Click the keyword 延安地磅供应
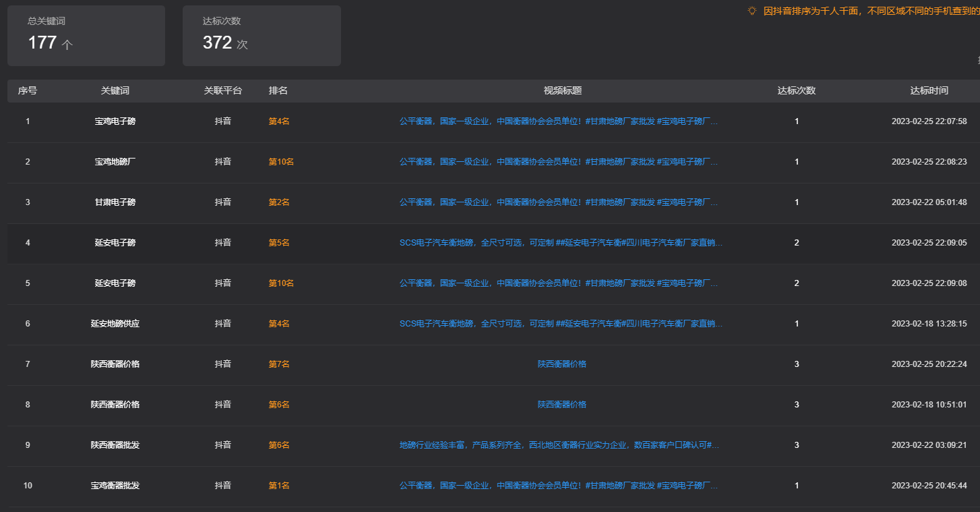The width and height of the screenshot is (980, 512). tap(115, 324)
